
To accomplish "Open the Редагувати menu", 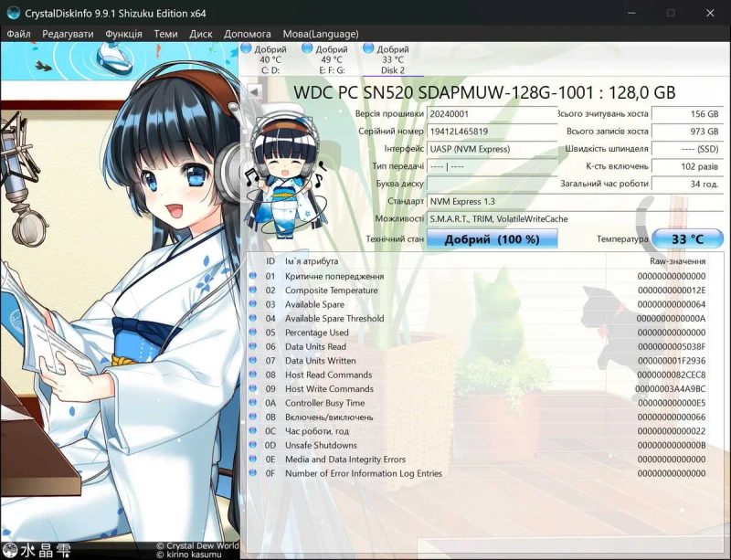I will (x=68, y=34).
